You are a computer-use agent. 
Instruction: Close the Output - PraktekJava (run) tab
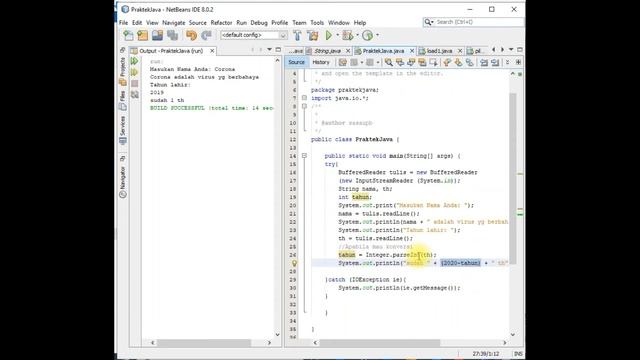pyautogui.click(x=212, y=51)
